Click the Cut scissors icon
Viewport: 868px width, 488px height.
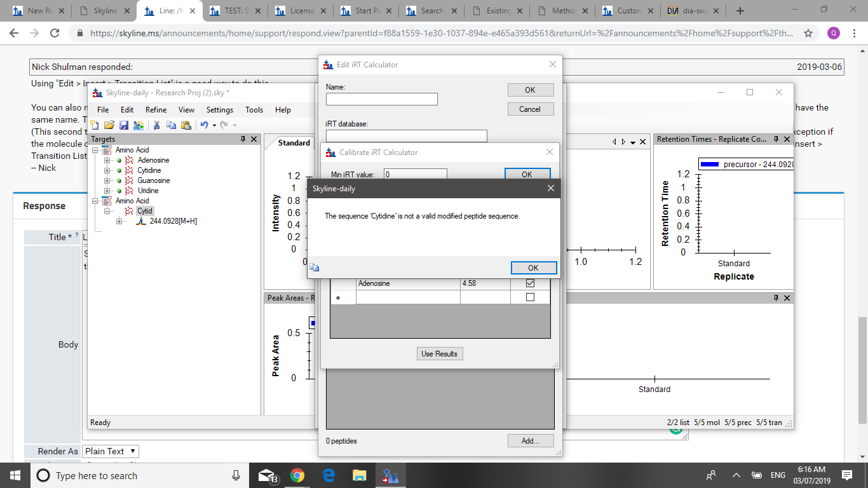tap(156, 125)
